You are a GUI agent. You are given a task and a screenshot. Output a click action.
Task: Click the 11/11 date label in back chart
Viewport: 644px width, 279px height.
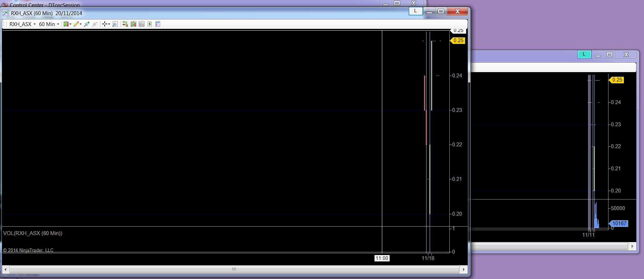588,235
